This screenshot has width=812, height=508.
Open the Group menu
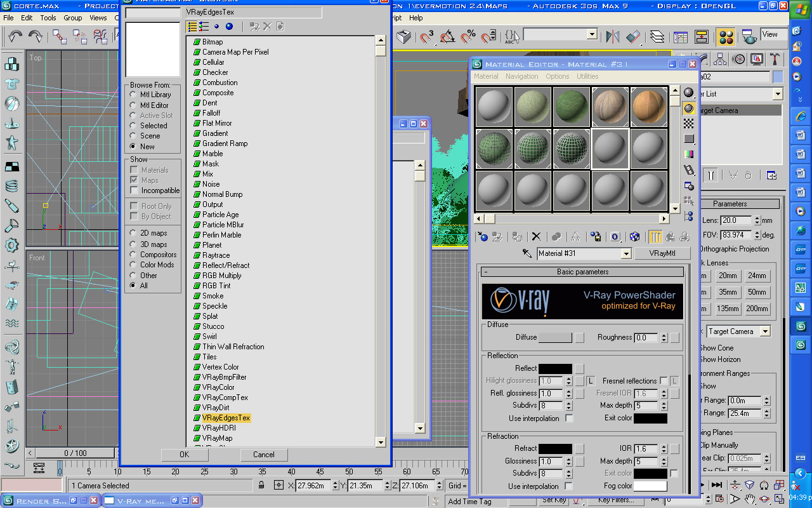(x=73, y=18)
